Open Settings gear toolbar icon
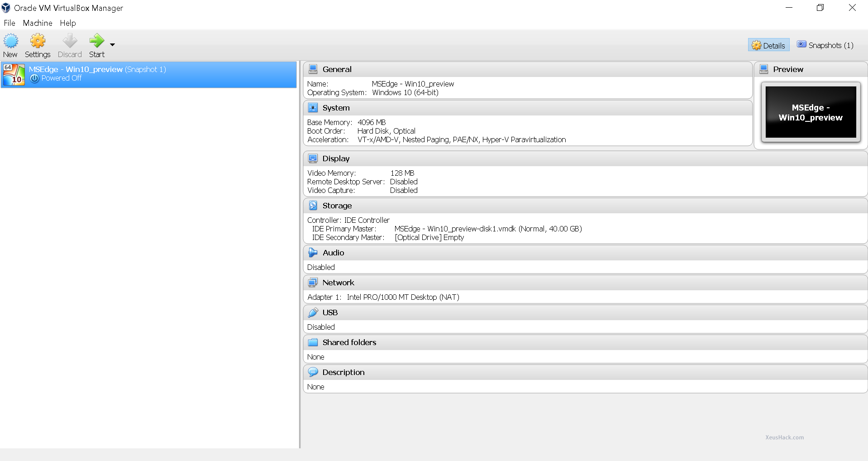Screen dimensions: 868x461 pos(38,41)
